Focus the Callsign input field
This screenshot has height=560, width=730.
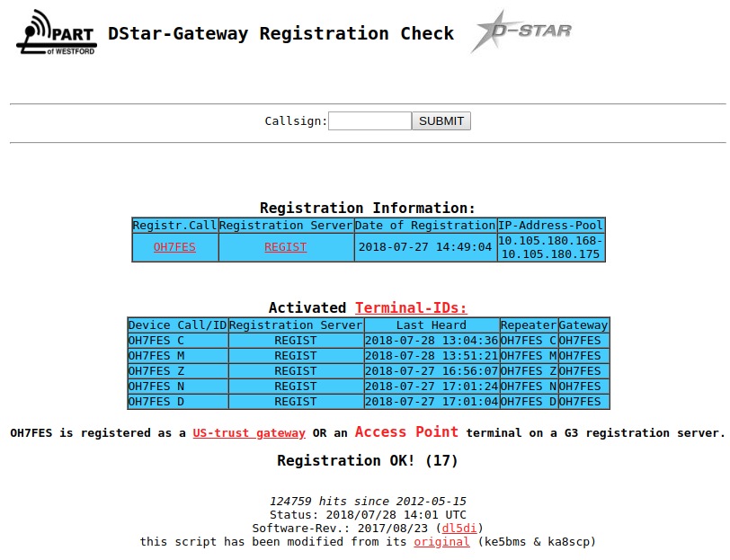click(369, 121)
